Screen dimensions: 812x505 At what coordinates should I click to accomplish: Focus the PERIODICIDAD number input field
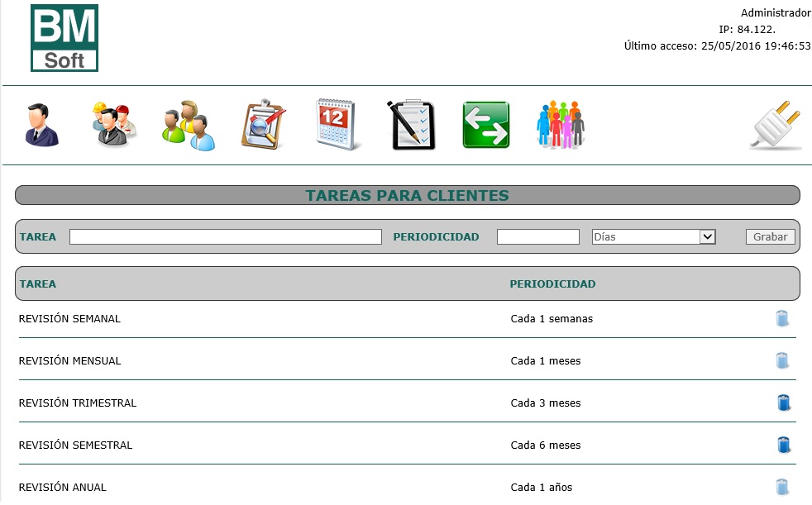(537, 237)
